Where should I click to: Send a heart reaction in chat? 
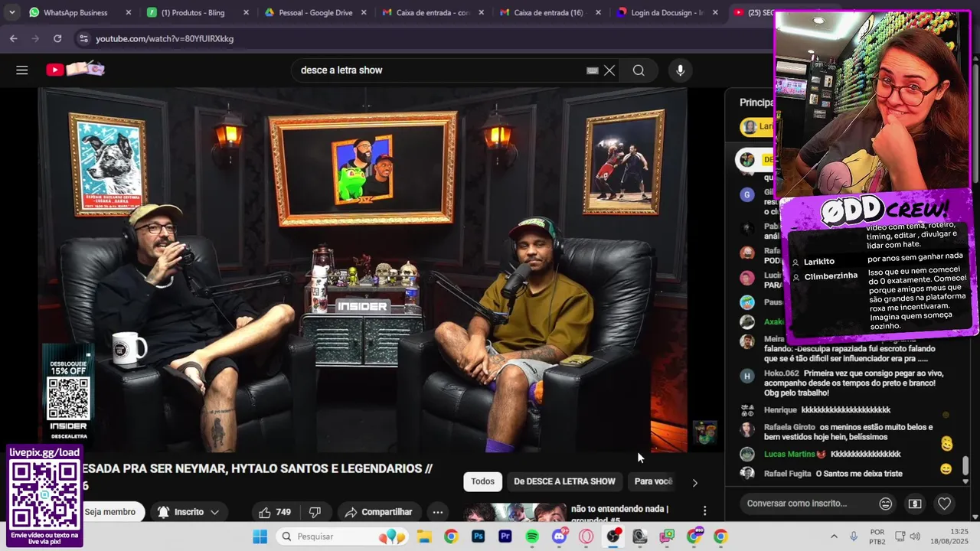point(944,504)
